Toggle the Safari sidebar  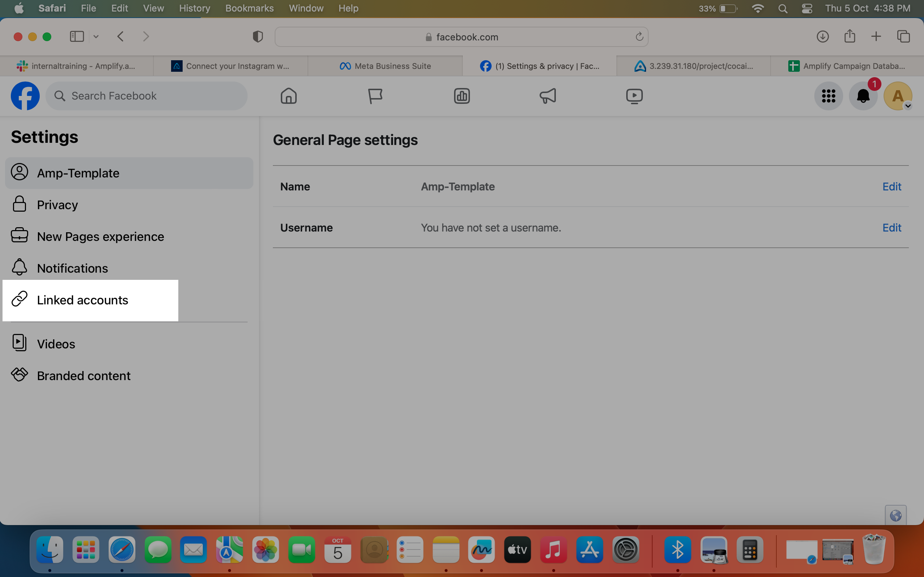click(x=77, y=37)
